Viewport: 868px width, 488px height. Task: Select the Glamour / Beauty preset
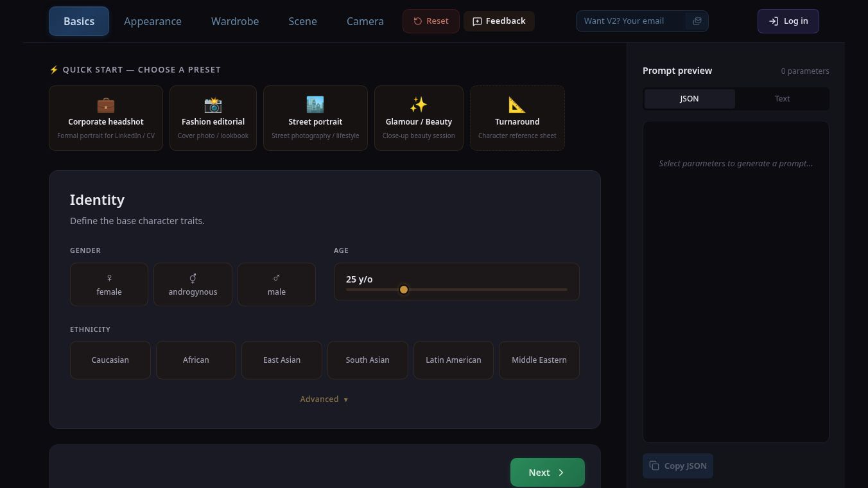(419, 118)
